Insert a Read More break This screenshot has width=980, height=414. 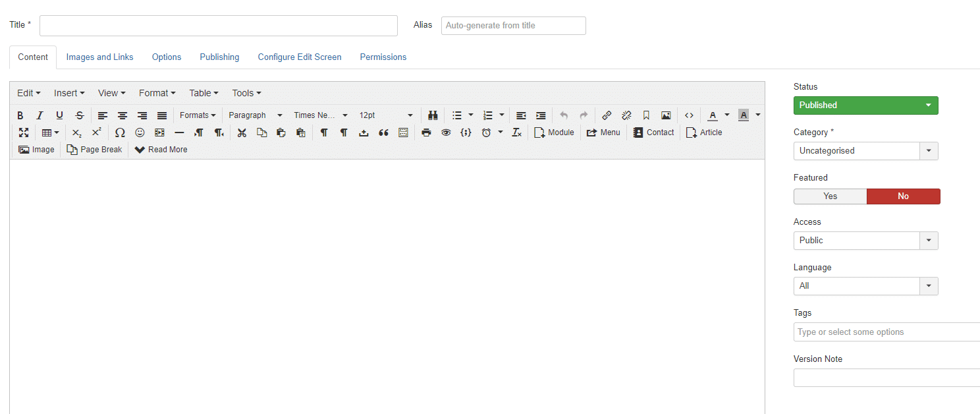click(x=160, y=149)
